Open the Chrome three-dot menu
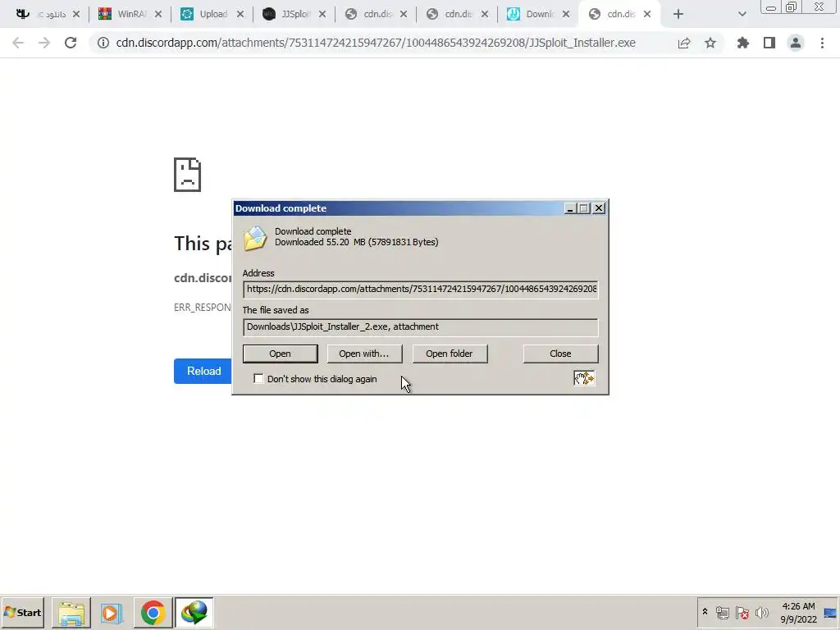Image resolution: width=840 pixels, height=630 pixels. pos(822,43)
